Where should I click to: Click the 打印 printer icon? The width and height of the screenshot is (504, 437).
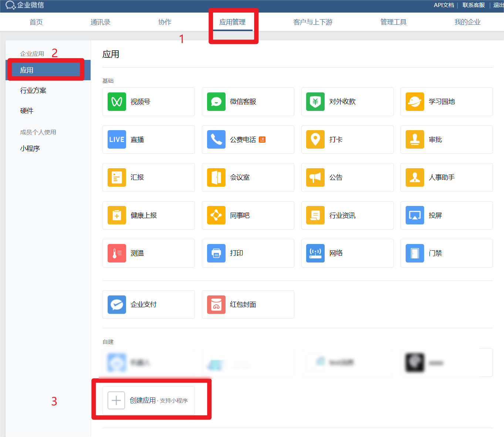216,253
